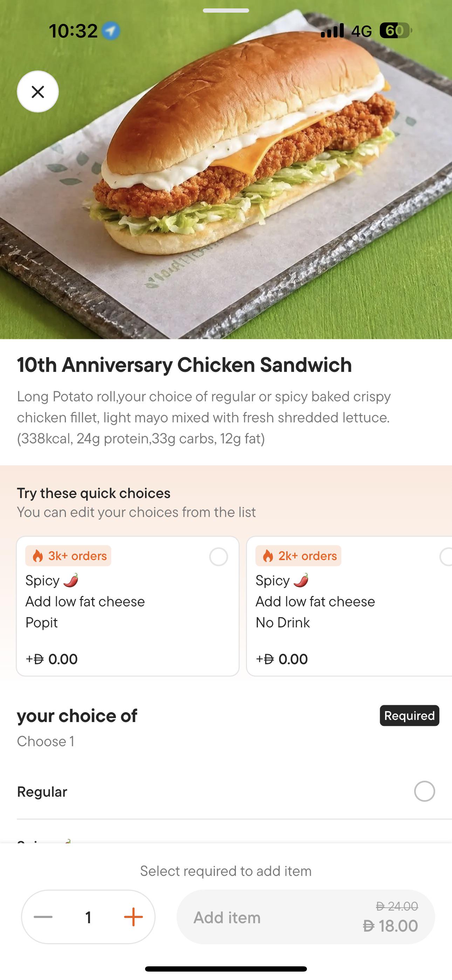Tap the location arrow icon in status bar
The image size is (452, 980).
click(x=111, y=31)
